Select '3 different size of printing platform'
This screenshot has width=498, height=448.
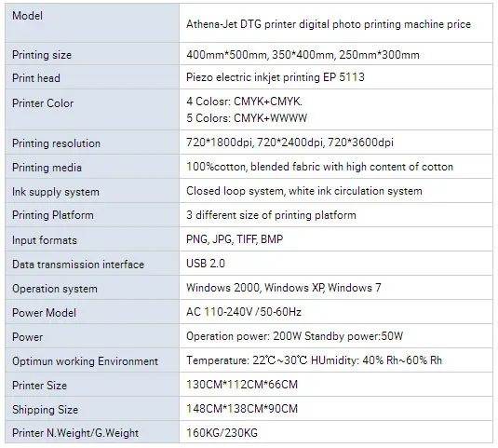[271, 215]
